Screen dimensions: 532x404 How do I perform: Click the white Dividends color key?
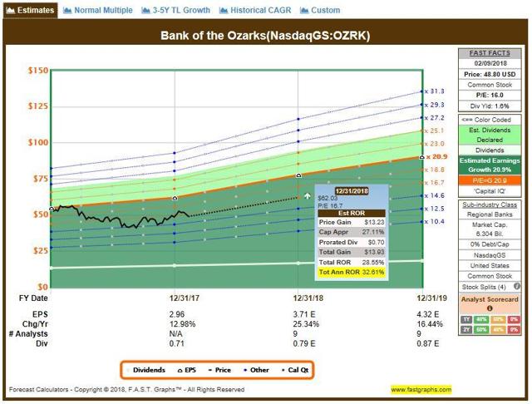coord(490,150)
